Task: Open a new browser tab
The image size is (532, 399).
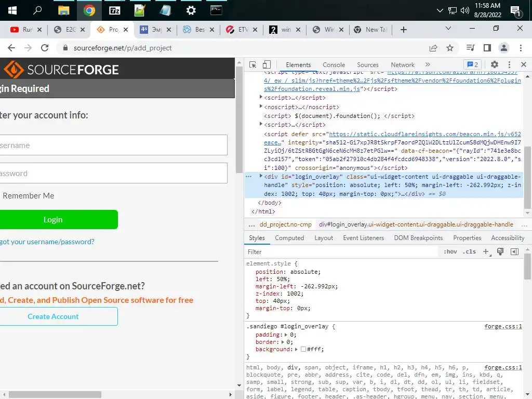Action: (x=403, y=30)
